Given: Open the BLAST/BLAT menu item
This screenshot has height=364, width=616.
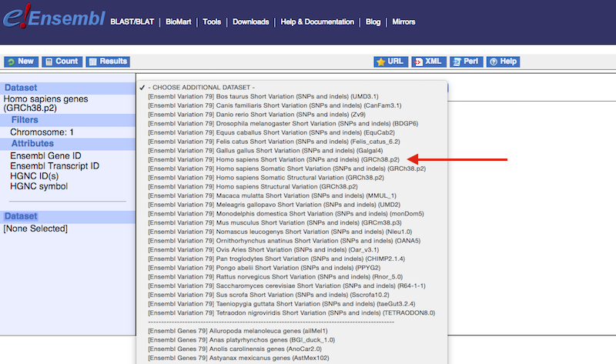Looking at the screenshot, I should point(134,22).
